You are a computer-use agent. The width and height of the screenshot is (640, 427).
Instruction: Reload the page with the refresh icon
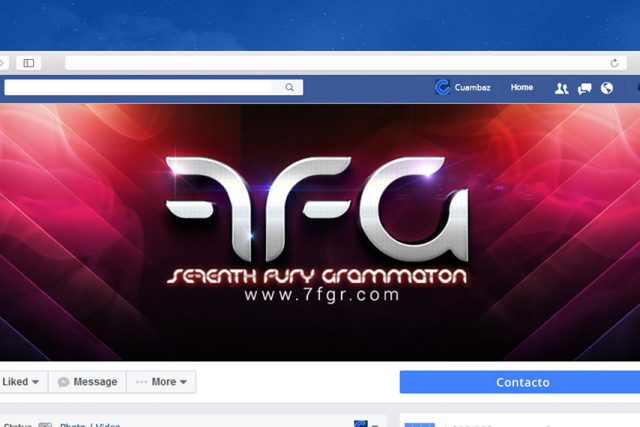(614, 63)
